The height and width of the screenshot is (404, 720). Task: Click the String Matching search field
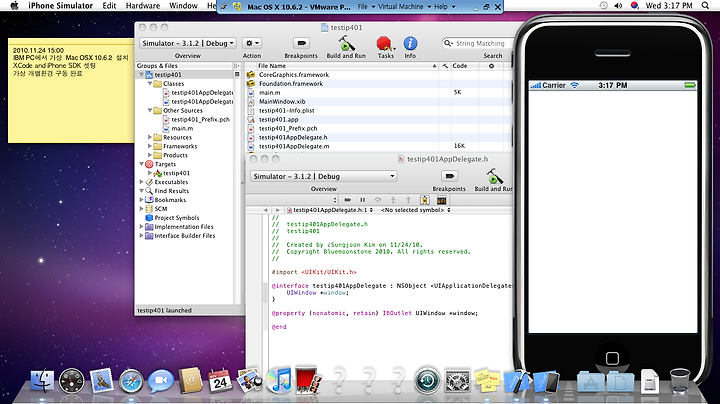click(479, 44)
